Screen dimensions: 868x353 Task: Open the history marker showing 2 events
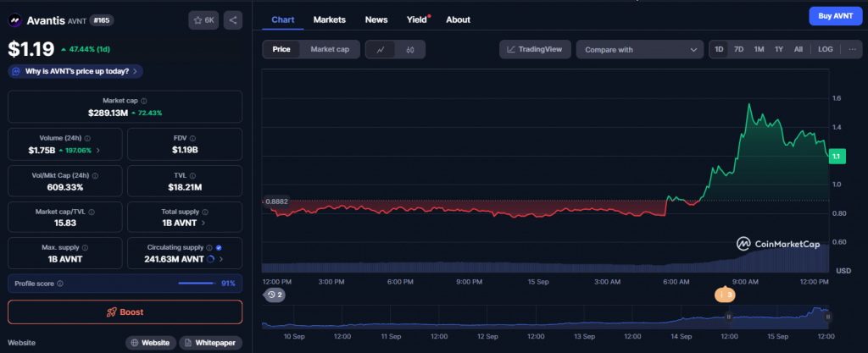click(x=274, y=295)
